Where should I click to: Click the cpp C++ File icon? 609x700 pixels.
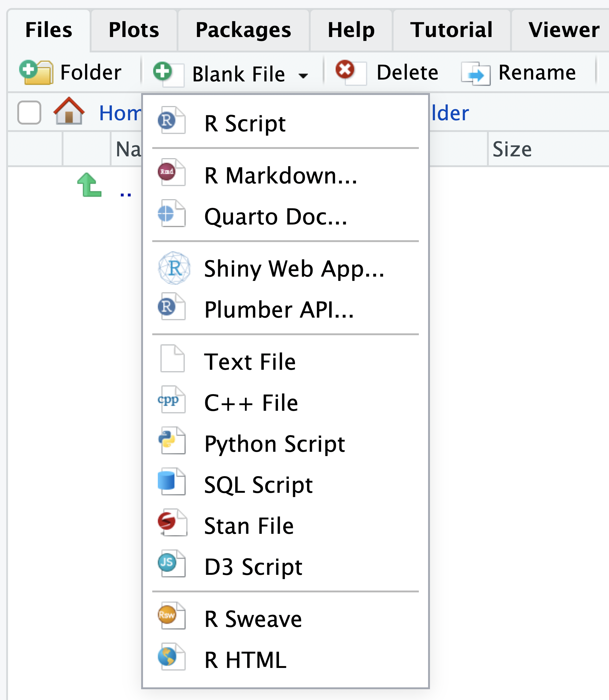click(172, 400)
